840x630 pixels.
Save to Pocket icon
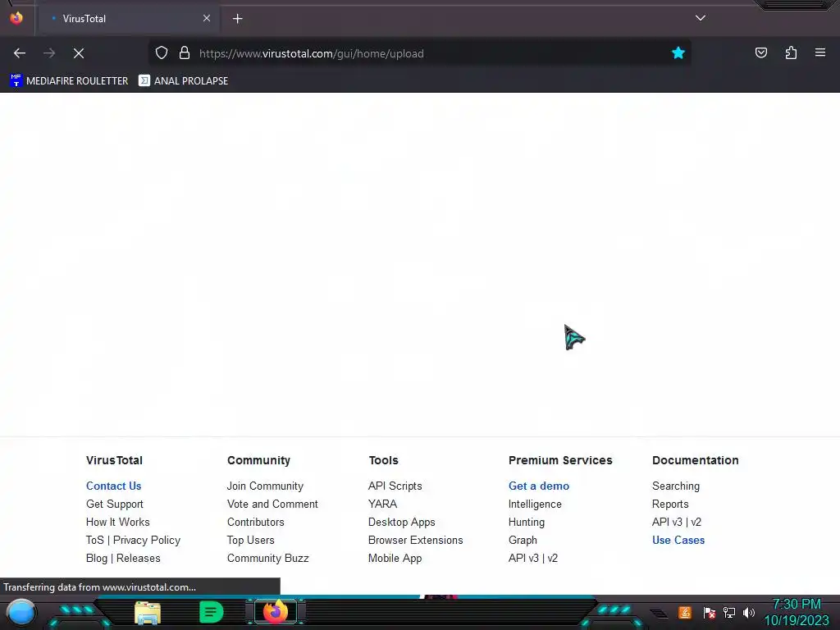761,52
